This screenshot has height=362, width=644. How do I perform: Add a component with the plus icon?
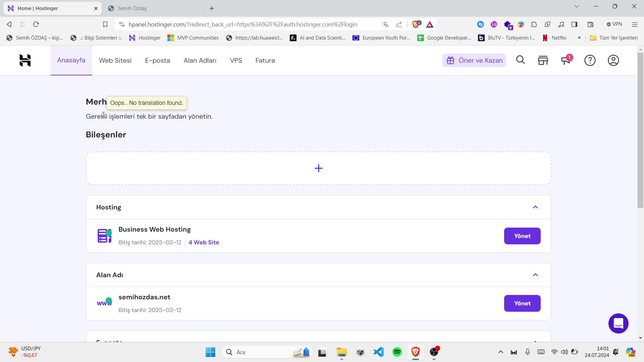coord(318,168)
